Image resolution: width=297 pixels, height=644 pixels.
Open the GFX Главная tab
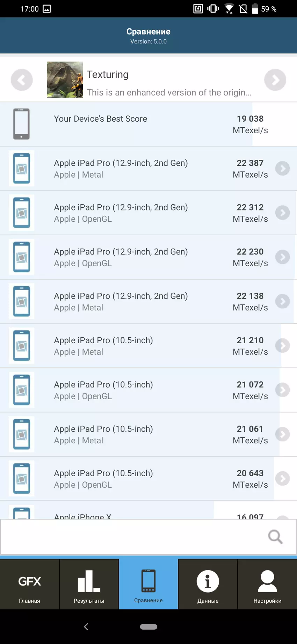click(30, 584)
